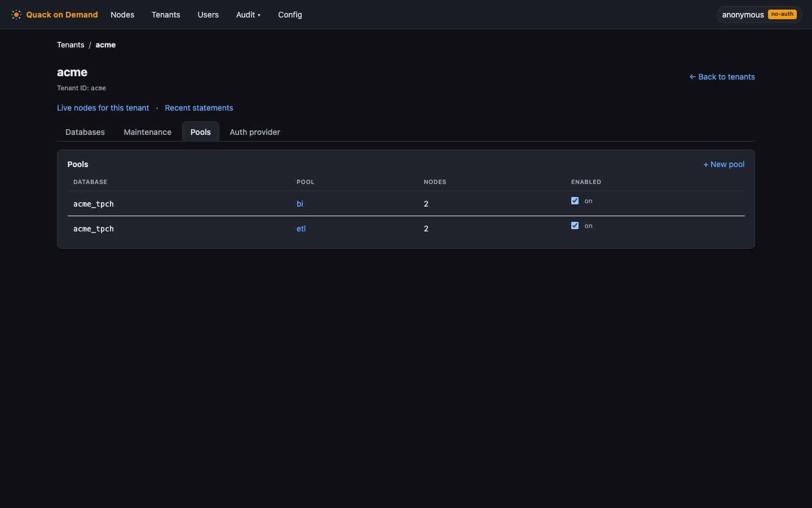Click the node count 2 in bi row

pos(426,204)
